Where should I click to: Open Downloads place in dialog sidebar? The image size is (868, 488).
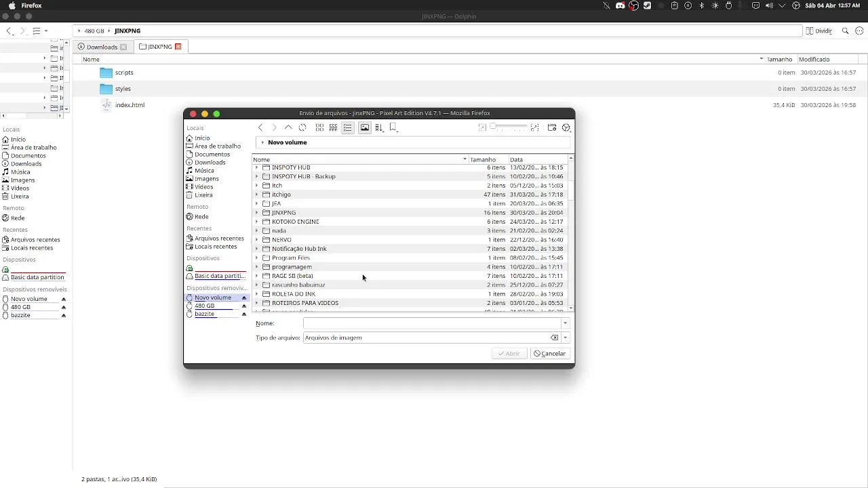[x=210, y=163]
